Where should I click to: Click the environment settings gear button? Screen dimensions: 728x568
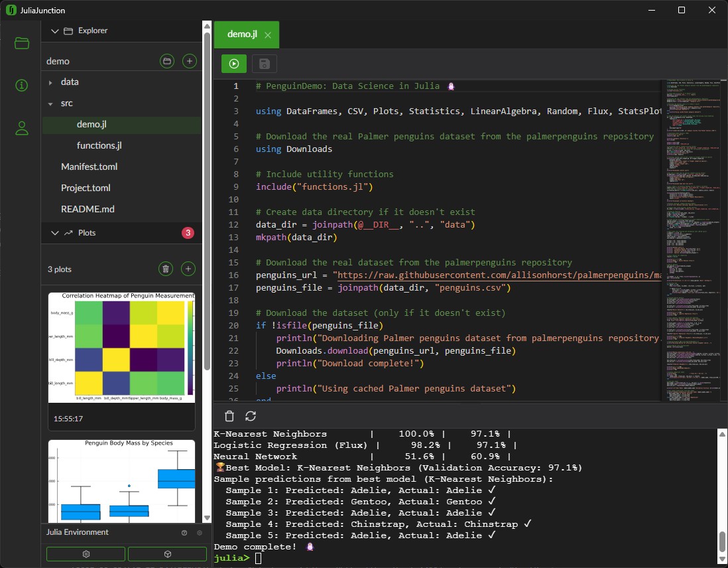86,554
